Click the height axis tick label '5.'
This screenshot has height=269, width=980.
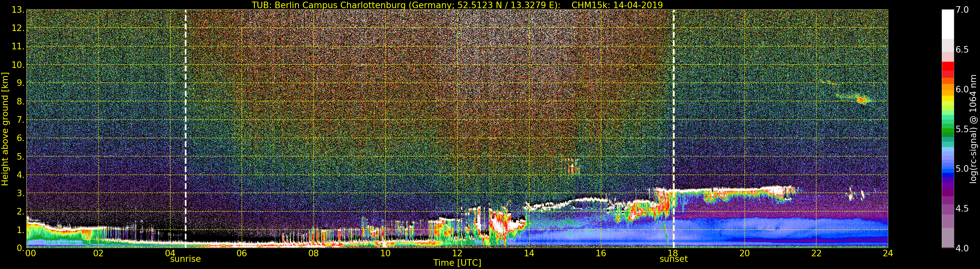[x=20, y=156]
